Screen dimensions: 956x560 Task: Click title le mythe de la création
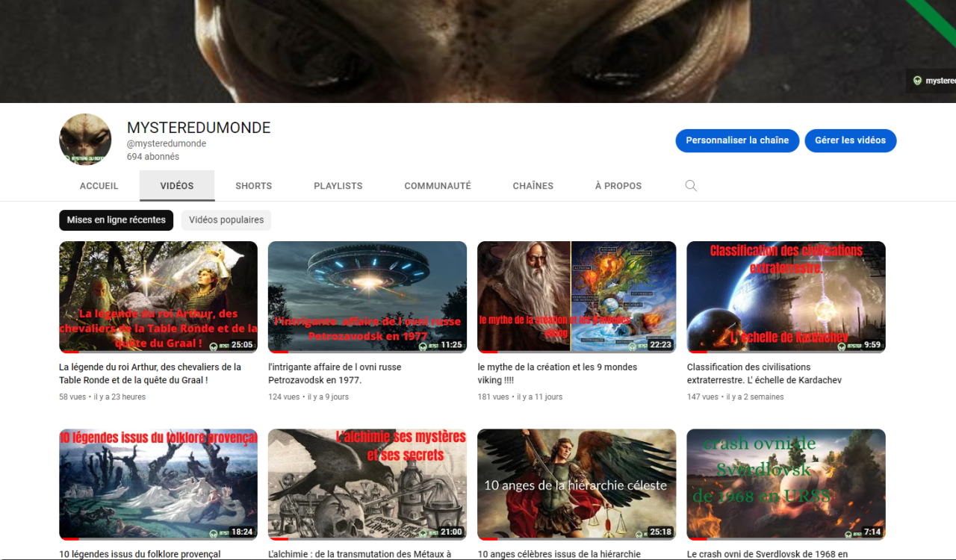point(557,373)
